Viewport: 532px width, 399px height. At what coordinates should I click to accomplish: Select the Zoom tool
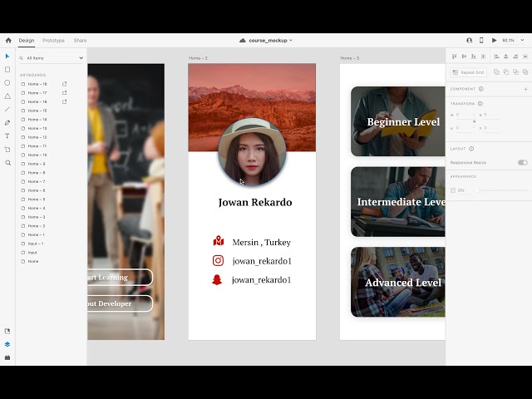[x=8, y=163]
